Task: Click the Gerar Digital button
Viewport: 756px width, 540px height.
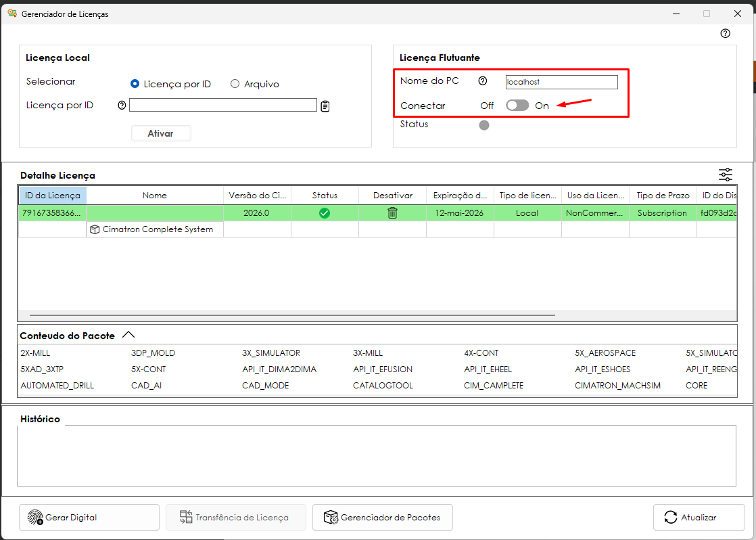Action: [x=89, y=517]
